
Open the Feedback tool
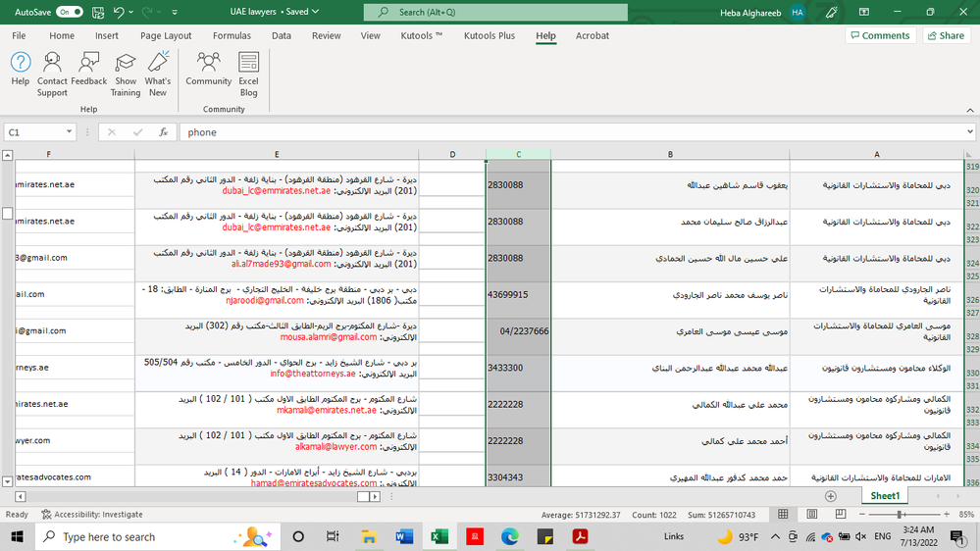[x=88, y=69]
